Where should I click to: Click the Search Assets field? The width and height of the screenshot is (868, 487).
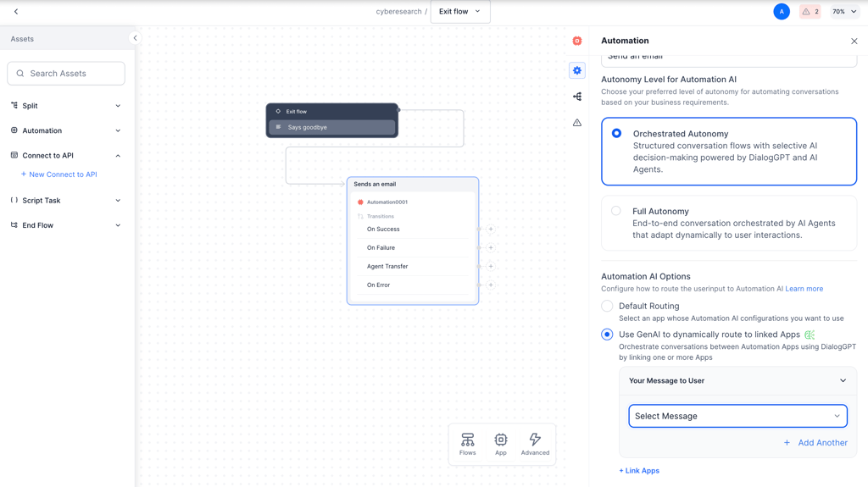click(x=66, y=74)
